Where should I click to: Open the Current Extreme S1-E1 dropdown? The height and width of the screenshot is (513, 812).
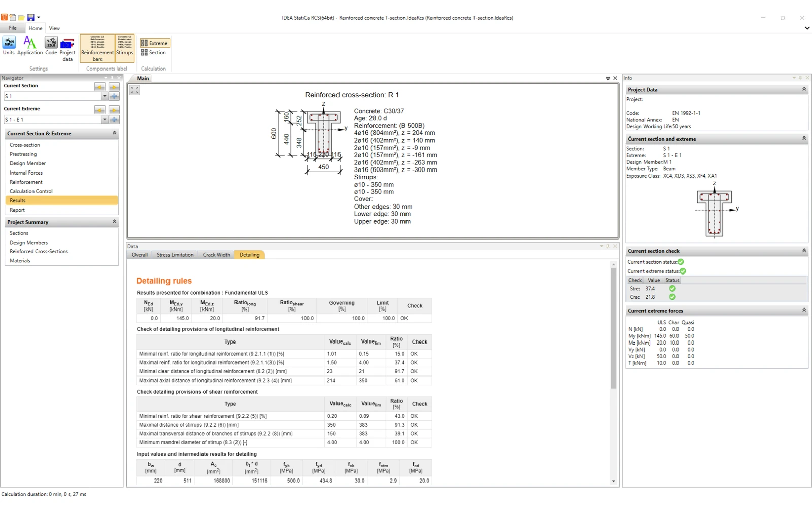[105, 120]
